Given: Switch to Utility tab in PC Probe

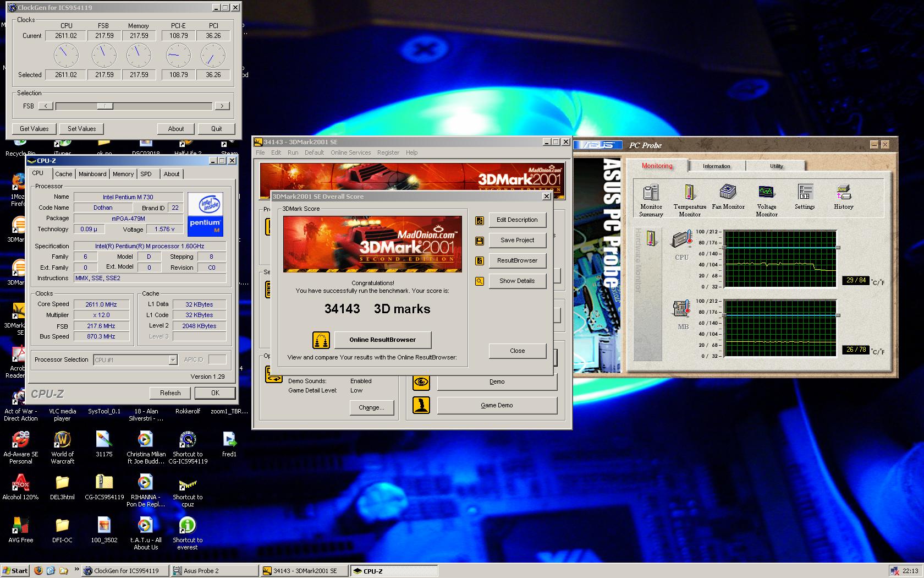Looking at the screenshot, I should 776,166.
